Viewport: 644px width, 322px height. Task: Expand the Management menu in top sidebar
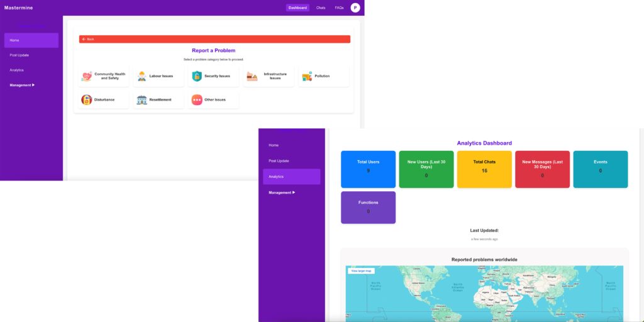click(23, 85)
